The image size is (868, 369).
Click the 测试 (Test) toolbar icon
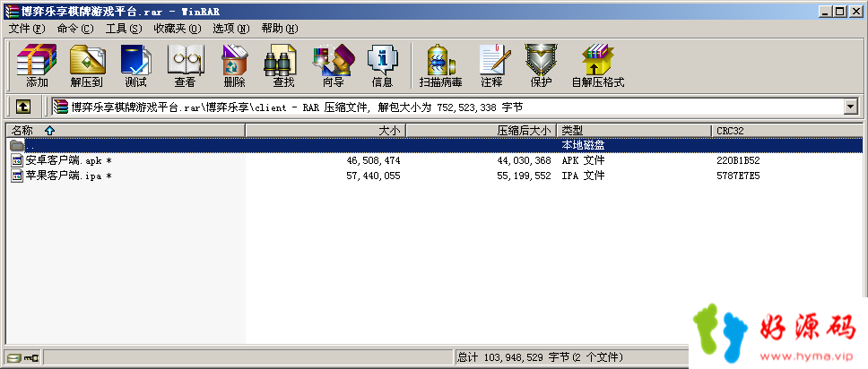[135, 60]
